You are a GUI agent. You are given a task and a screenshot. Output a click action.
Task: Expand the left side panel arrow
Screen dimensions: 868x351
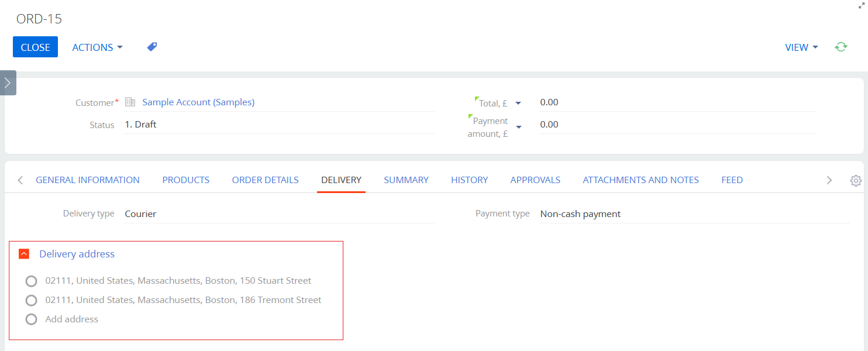click(8, 82)
